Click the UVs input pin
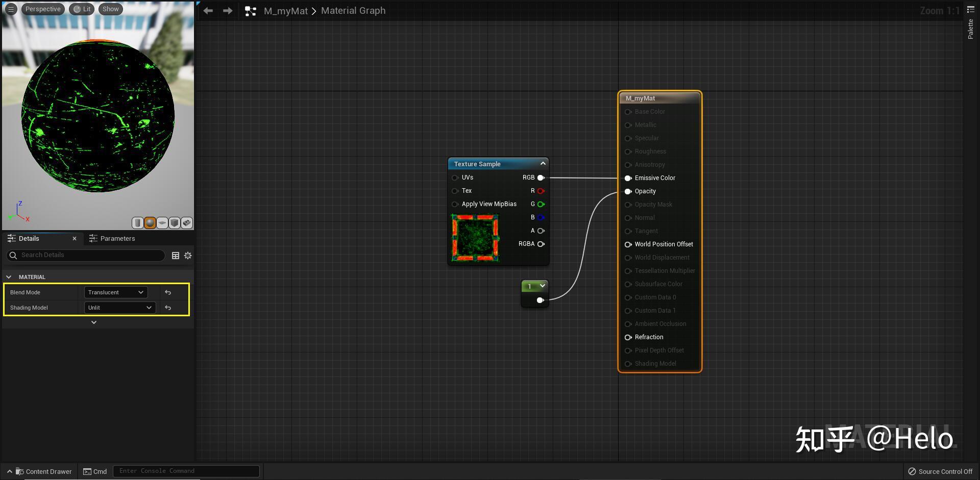980x480 pixels. tap(455, 178)
